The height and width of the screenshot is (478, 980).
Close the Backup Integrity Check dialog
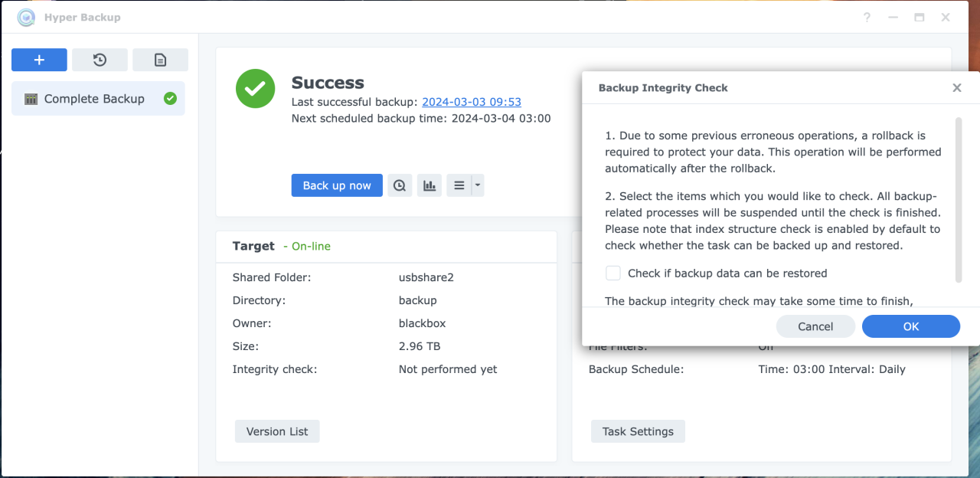point(956,88)
